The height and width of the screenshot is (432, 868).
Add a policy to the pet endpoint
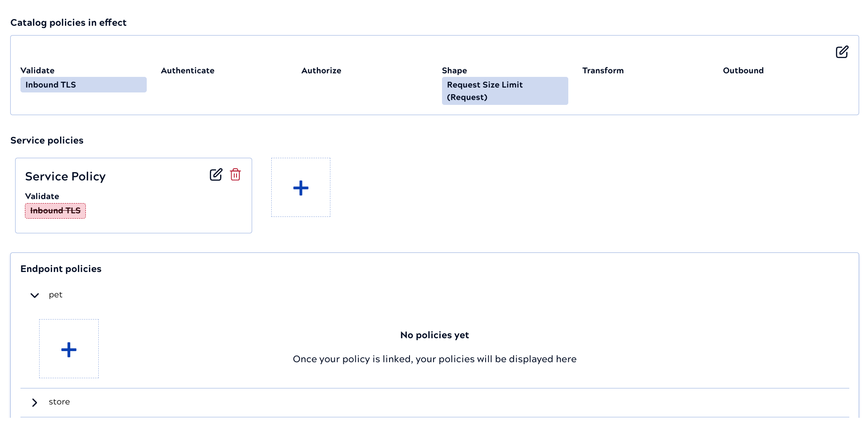[69, 349]
